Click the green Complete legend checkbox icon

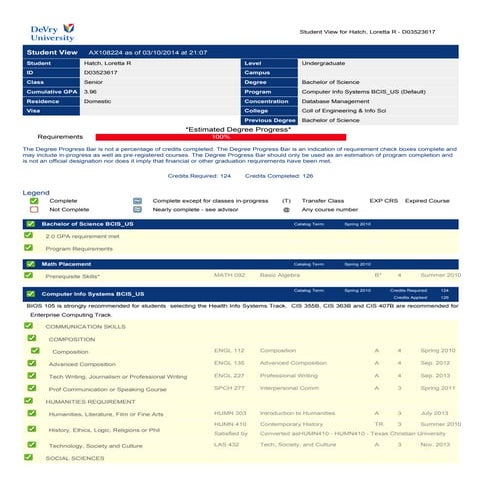34,201
